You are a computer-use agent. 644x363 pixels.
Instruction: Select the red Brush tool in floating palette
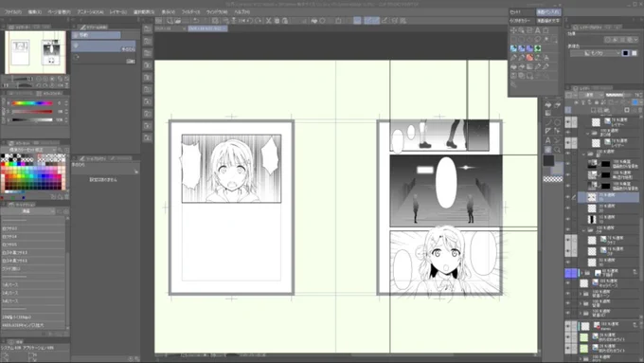(x=529, y=58)
